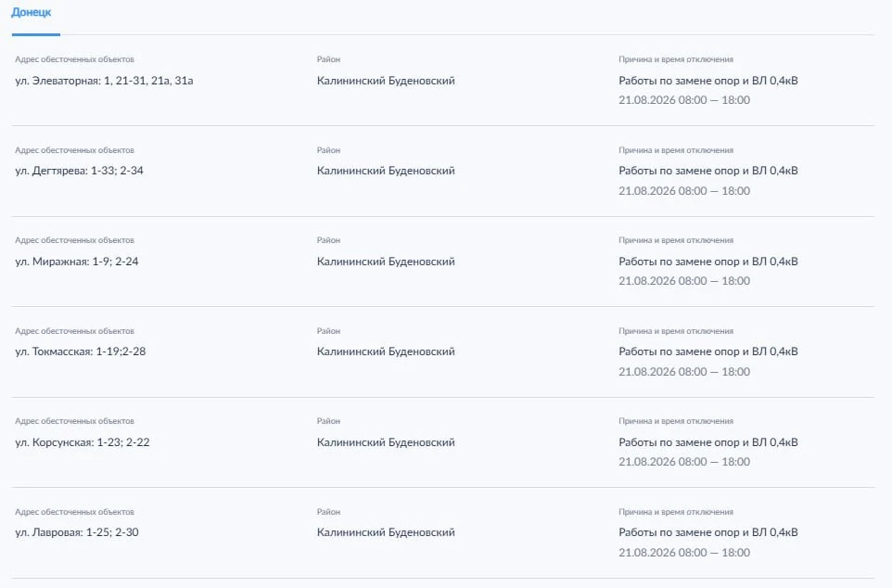Click address ул. Токмасская: 1-19;2-28
Screen dimensions: 892x588
coord(81,352)
